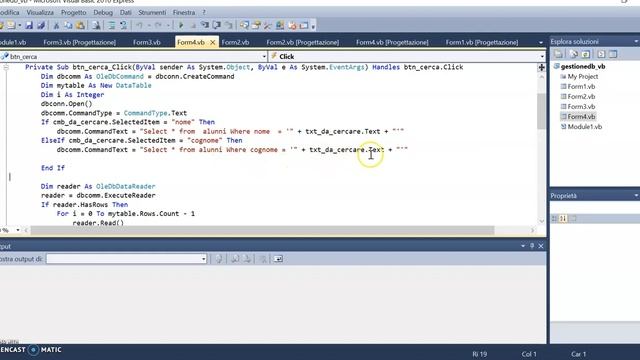Click the Refresh icon in Esplora soluzioni
The width and height of the screenshot is (640, 360).
(586, 54)
